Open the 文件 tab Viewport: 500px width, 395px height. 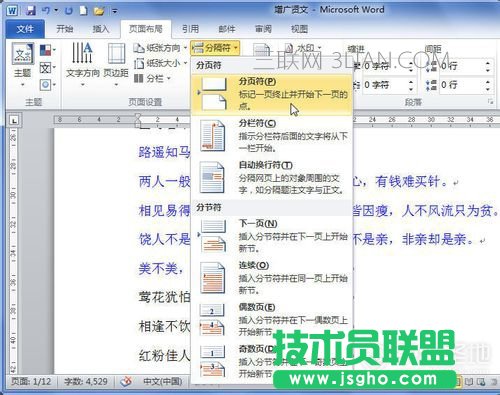click(25, 29)
